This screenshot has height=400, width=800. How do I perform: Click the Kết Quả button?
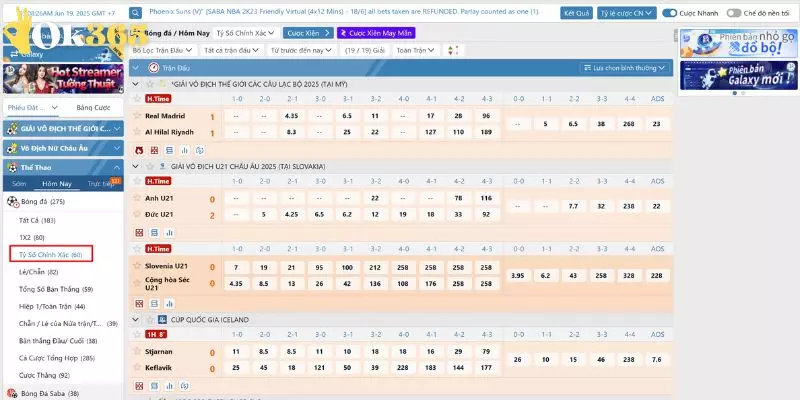pyautogui.click(x=576, y=13)
